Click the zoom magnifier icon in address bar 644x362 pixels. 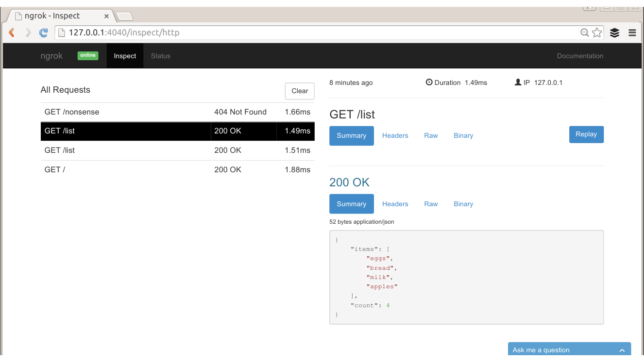coord(585,33)
